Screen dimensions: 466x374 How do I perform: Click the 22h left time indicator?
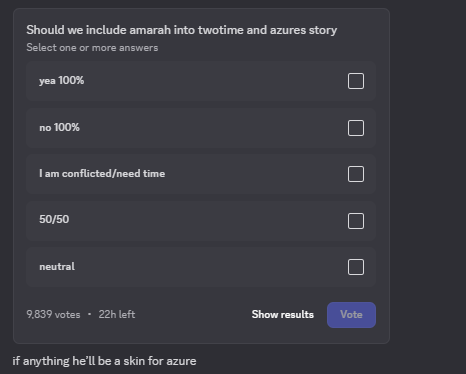point(117,314)
